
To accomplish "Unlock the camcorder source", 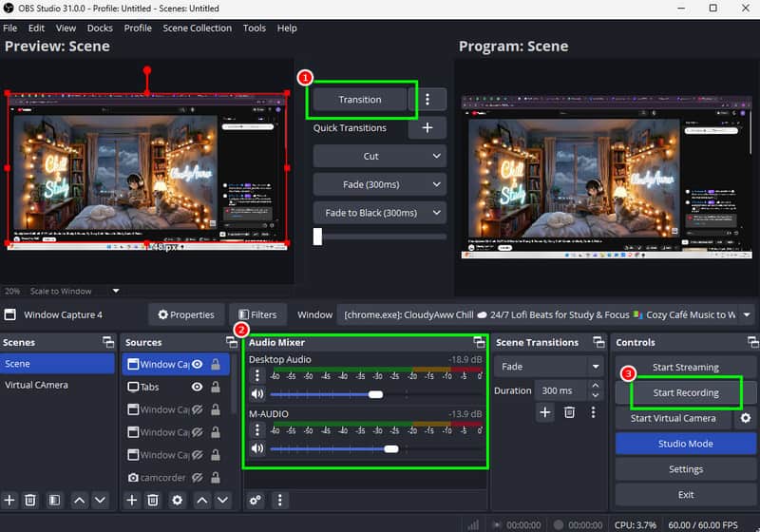I will coord(216,478).
